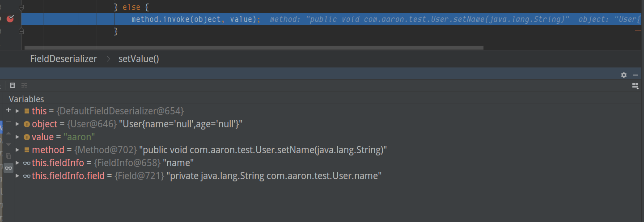The width and height of the screenshot is (644, 222).
Task: Click the setValue() breadcrumb
Action: pos(139,59)
